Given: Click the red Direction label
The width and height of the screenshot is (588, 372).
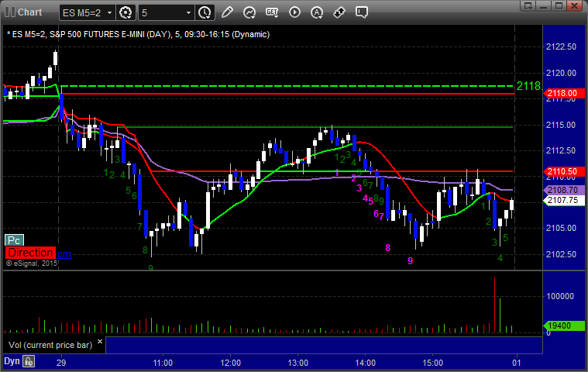Looking at the screenshot, I should pyautogui.click(x=31, y=253).
